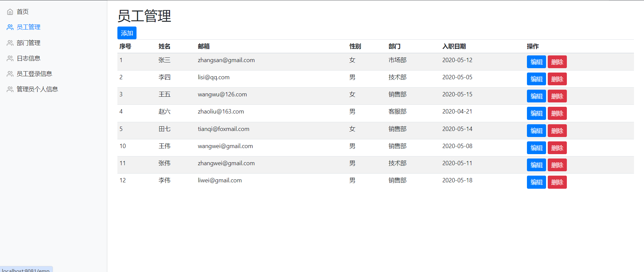
Task: Click the 姓名 column header
Action: (x=164, y=46)
